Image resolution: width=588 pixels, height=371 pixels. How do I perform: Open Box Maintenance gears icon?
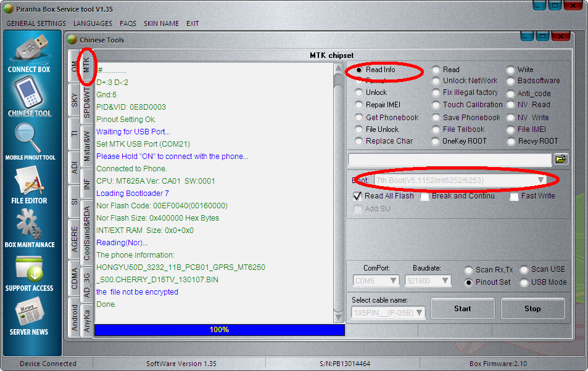coord(29,224)
